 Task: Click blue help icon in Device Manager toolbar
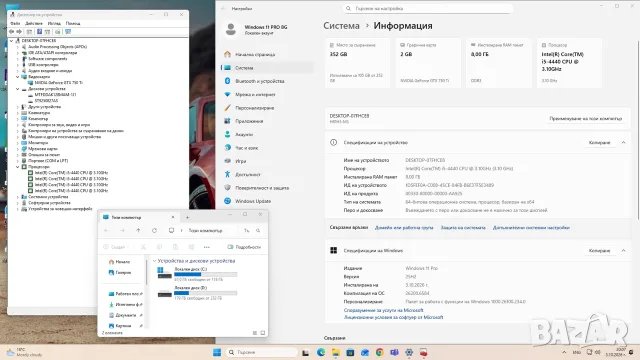click(x=39, y=31)
